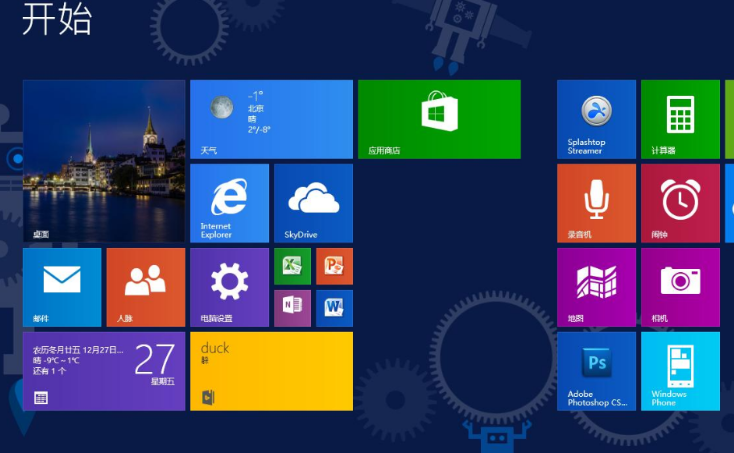Open the Adobe Photoshop CS tile
Image resolution: width=734 pixels, height=453 pixels.
[596, 371]
